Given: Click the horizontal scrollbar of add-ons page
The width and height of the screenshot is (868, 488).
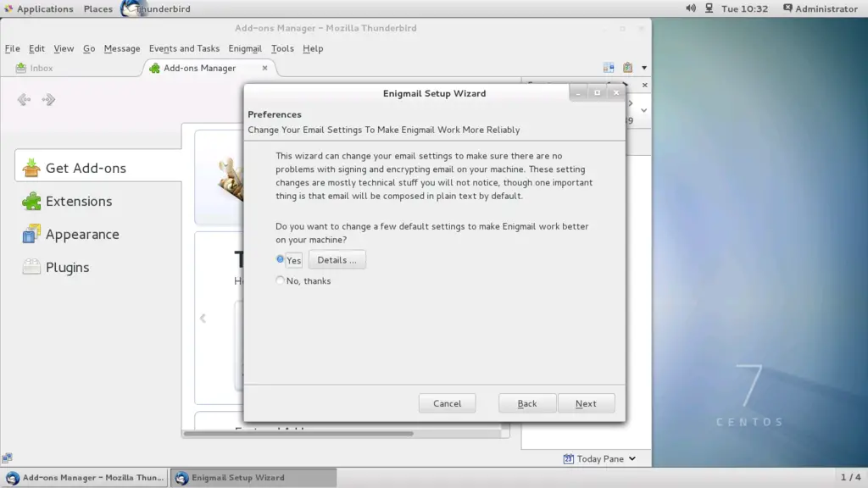Looking at the screenshot, I should tap(299, 434).
